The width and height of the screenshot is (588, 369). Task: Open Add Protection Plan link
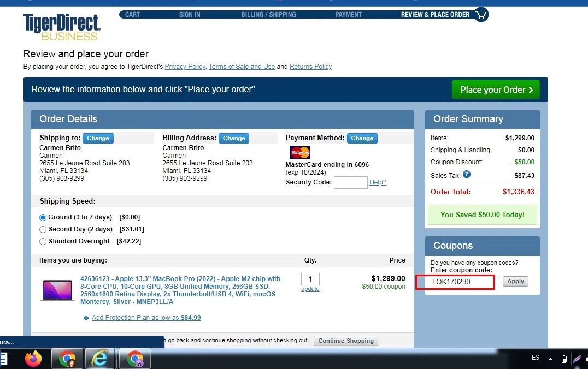point(146,318)
